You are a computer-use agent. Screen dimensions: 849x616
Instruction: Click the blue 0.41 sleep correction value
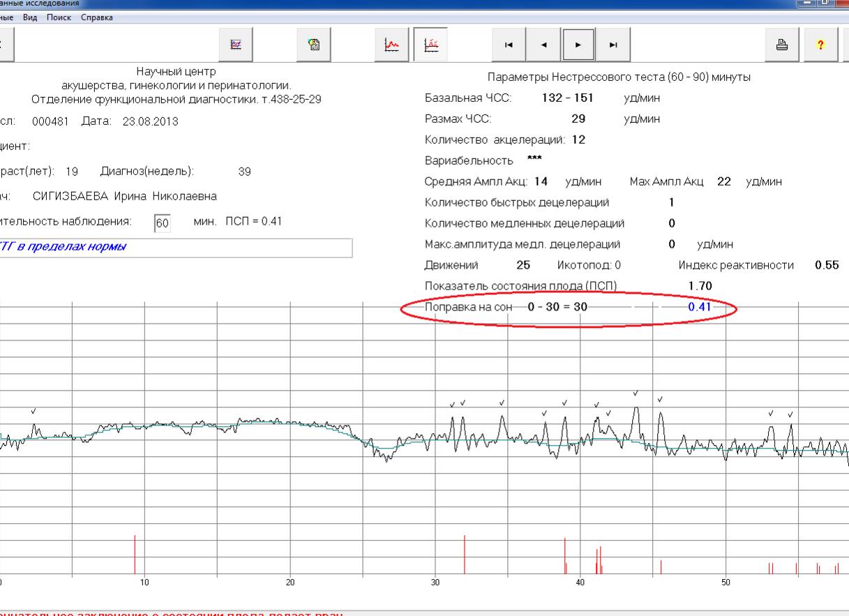698,306
